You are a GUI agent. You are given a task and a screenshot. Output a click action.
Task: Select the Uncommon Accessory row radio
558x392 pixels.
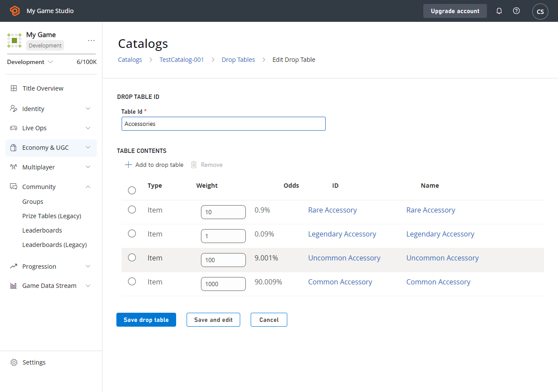pyautogui.click(x=132, y=257)
